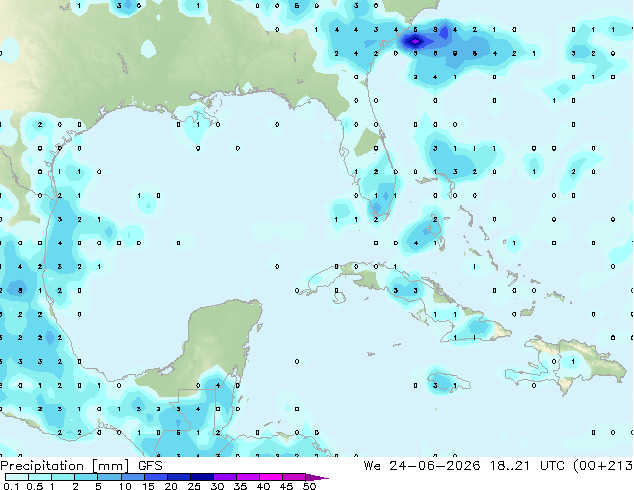Click the 'We' weekday abbreviation
The image size is (634, 490).
click(372, 466)
